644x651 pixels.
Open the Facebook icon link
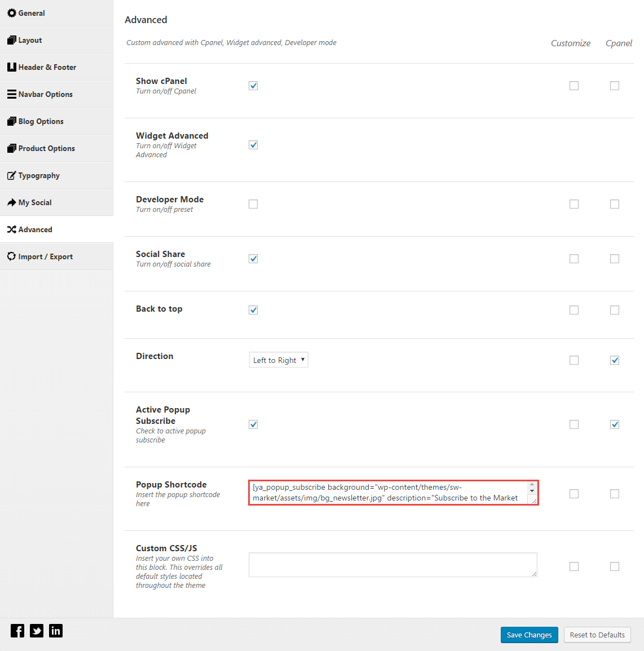pos(17,631)
